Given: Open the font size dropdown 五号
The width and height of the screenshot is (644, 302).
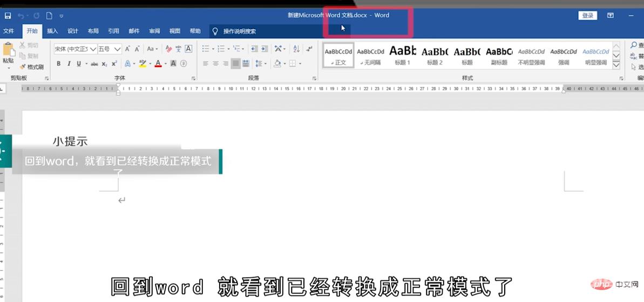Looking at the screenshot, I should 110,49.
